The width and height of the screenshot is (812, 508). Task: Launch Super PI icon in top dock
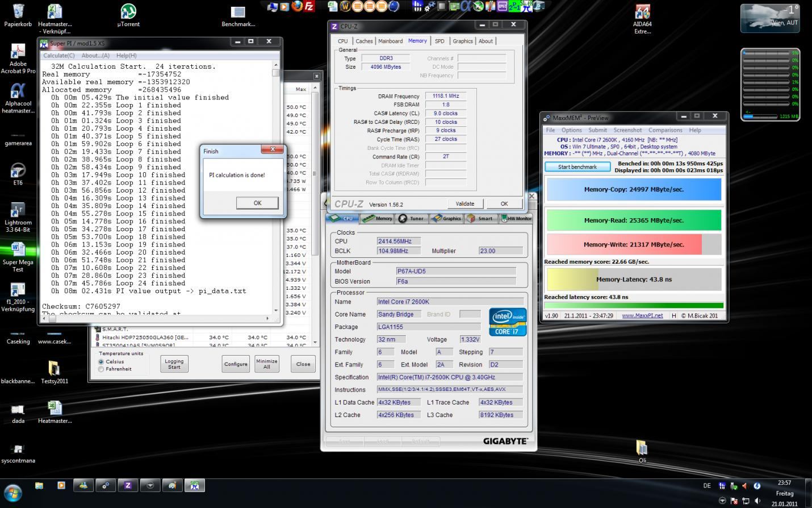click(x=527, y=6)
